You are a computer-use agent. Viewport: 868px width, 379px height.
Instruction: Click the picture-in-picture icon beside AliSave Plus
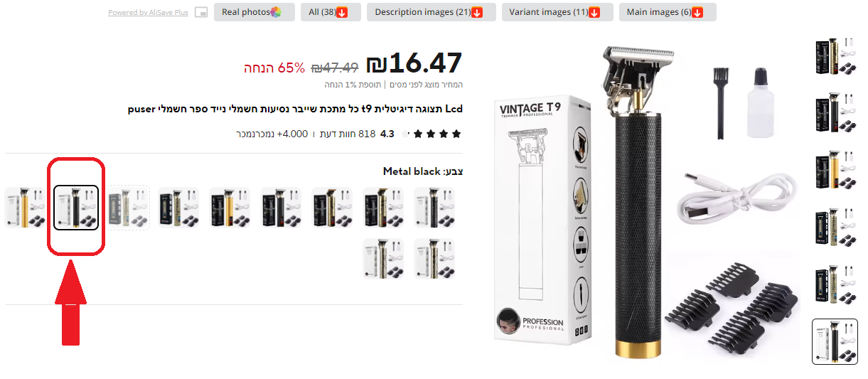tap(201, 12)
